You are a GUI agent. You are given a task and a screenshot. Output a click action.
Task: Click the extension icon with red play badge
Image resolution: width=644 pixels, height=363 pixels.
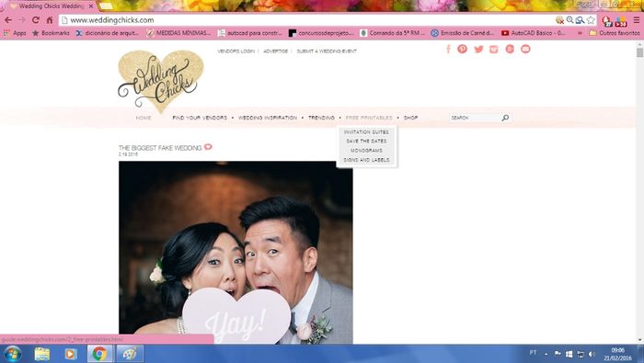pos(621,21)
